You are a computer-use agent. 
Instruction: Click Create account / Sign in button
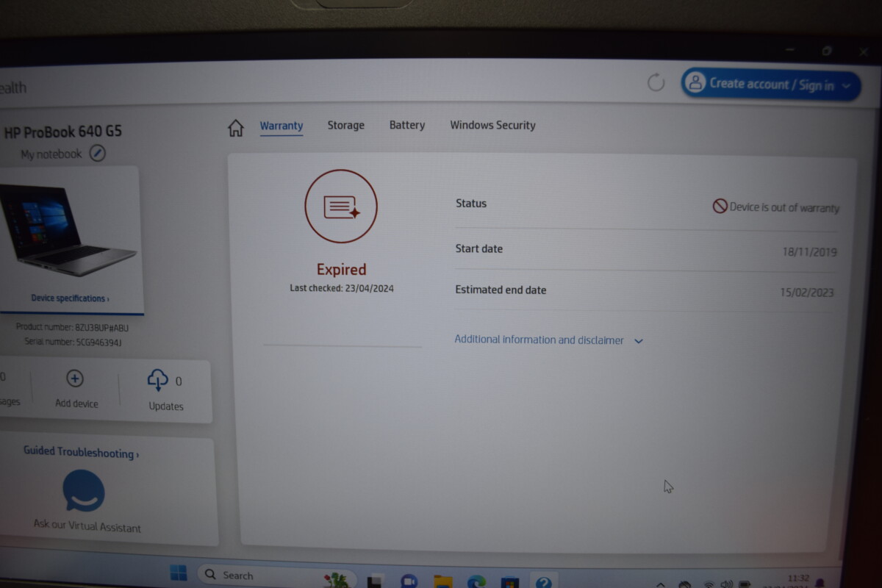771,85
